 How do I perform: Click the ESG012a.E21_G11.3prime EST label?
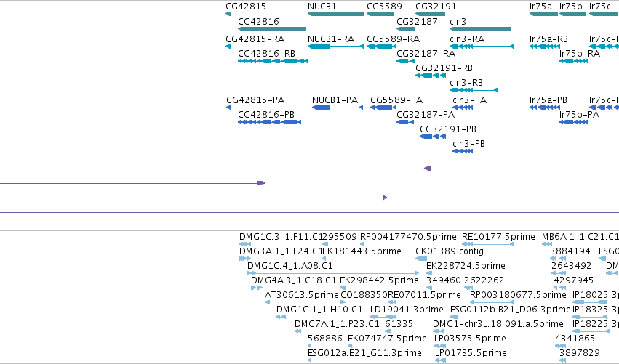click(364, 353)
